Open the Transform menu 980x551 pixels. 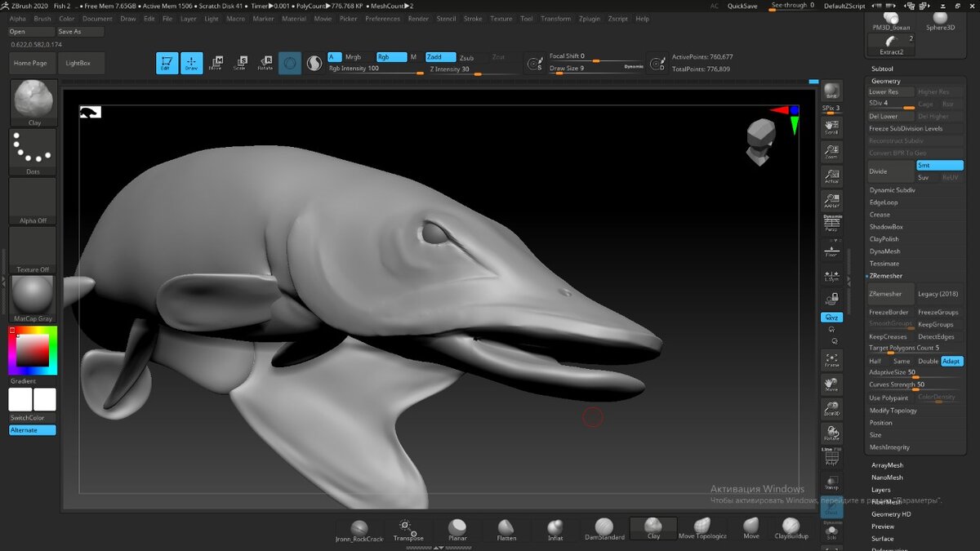tap(556, 19)
